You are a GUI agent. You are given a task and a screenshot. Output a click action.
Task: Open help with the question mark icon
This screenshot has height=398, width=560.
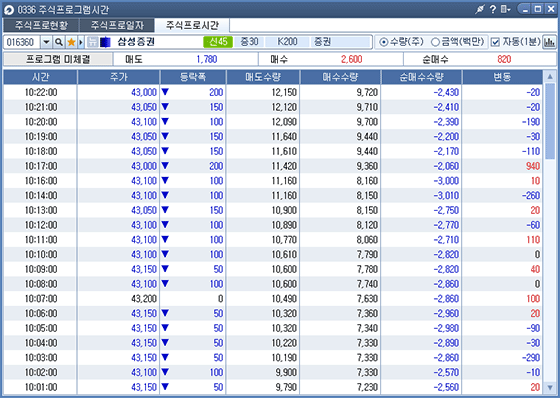[x=493, y=9]
